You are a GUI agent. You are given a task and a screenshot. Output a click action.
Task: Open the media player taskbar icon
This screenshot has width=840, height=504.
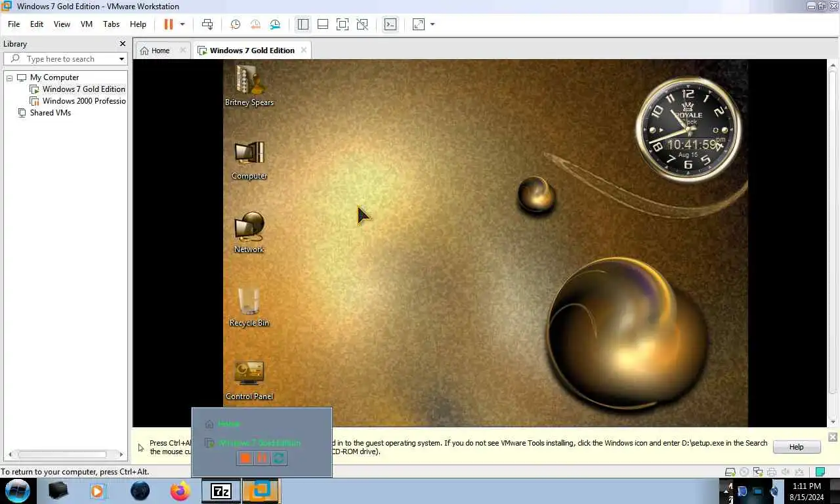(x=98, y=491)
